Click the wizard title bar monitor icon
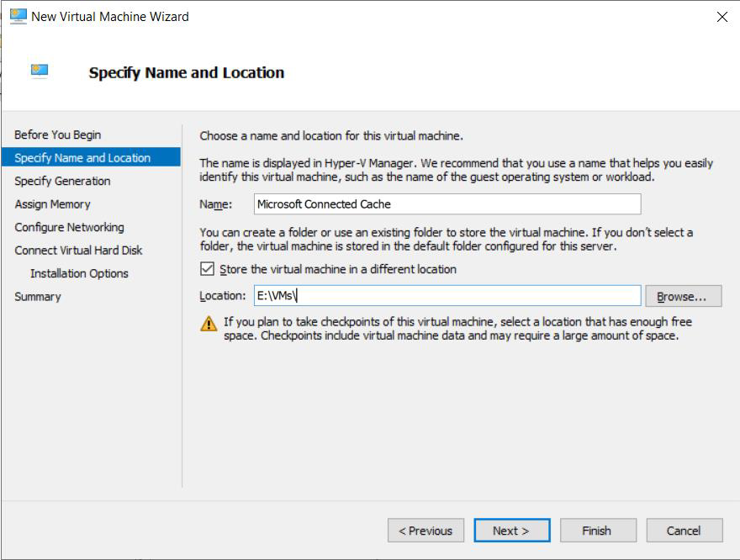 pos(18,16)
